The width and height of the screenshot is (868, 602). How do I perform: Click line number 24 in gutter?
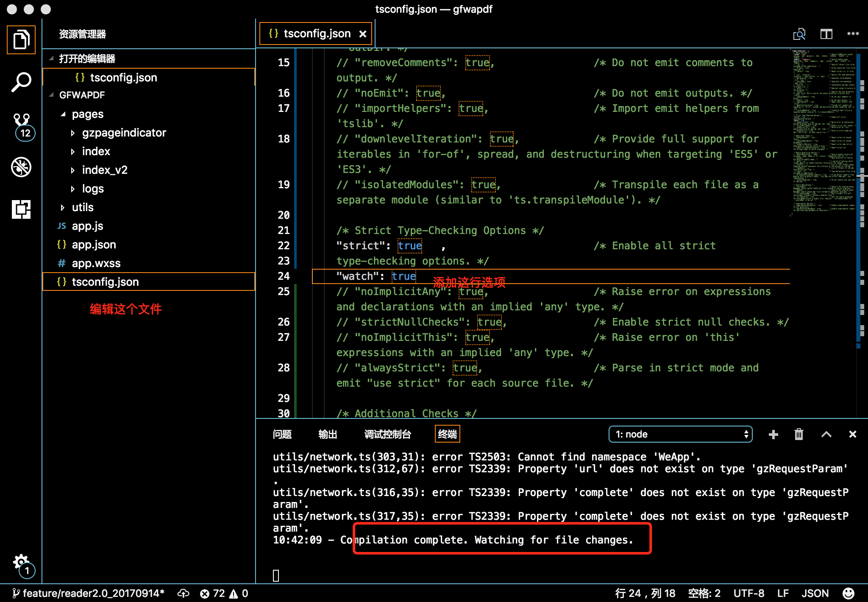(x=284, y=276)
